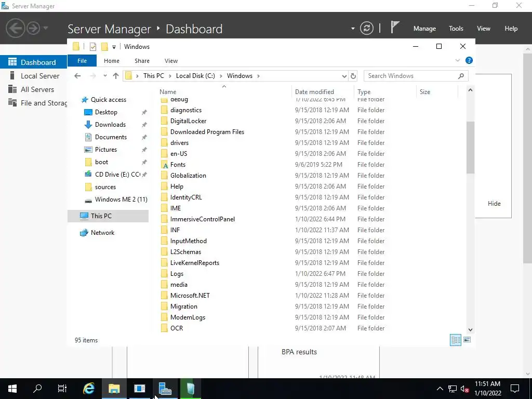The image size is (532, 399).
Task: Click the Search Windows magnifier icon
Action: 461,76
